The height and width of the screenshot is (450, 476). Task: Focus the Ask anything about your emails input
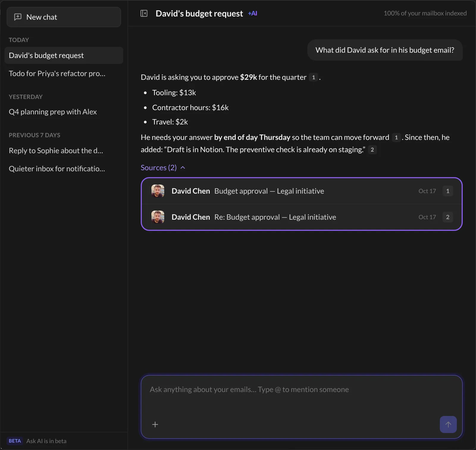(x=302, y=390)
